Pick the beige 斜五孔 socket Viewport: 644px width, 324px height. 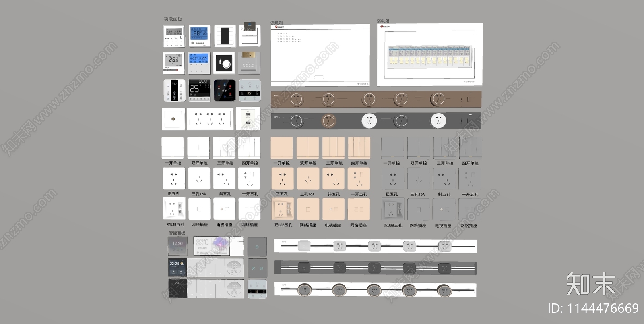point(333,179)
